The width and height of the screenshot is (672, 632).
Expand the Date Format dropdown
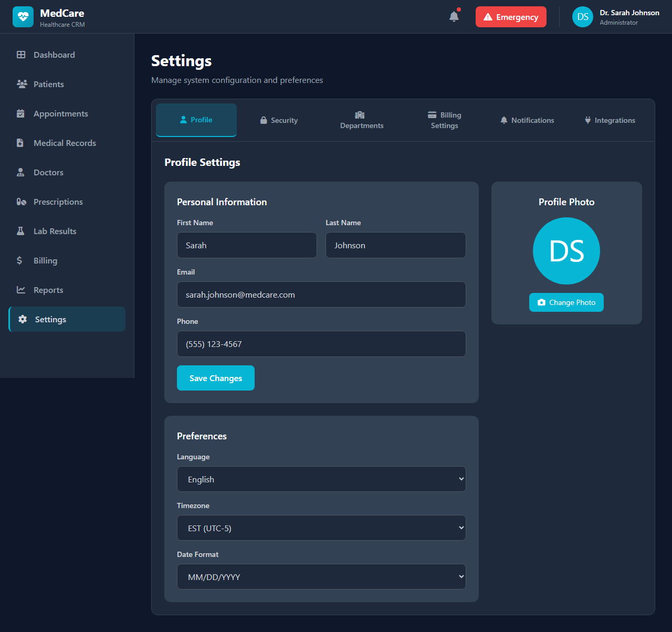point(321,577)
